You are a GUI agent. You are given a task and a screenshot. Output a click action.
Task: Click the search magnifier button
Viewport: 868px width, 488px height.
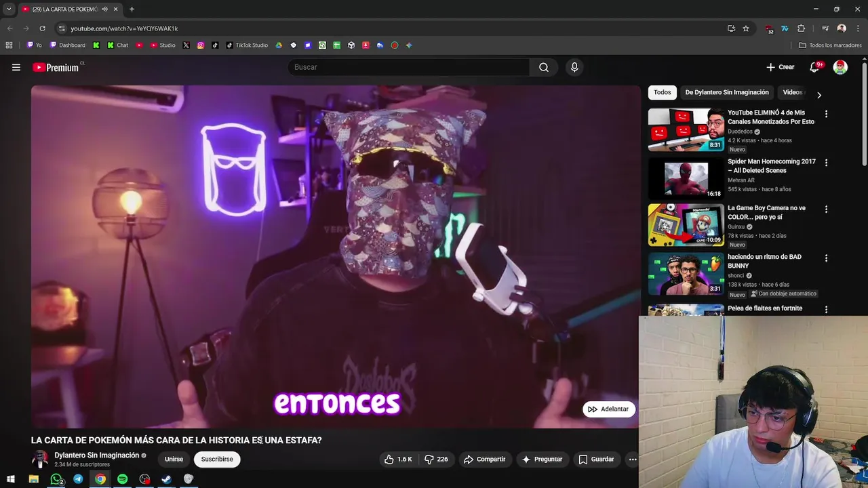click(x=544, y=67)
